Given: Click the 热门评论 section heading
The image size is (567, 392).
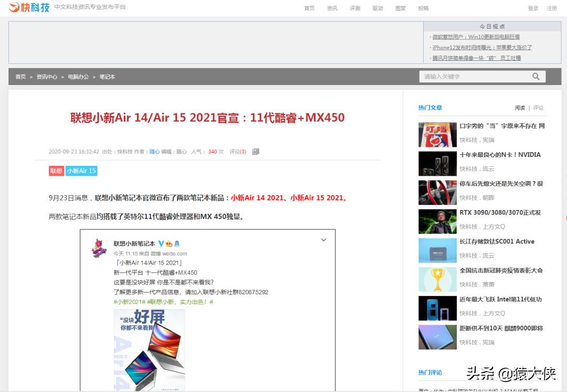Looking at the screenshot, I should click(430, 372).
